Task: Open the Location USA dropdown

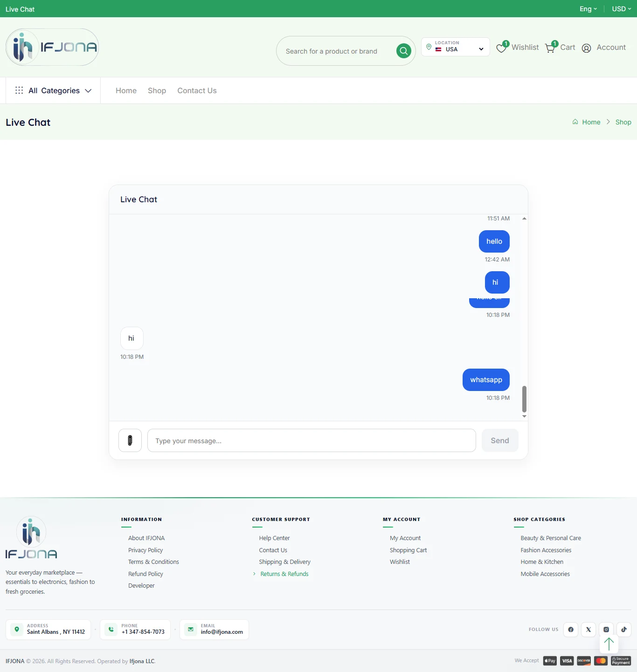Action: pos(456,47)
